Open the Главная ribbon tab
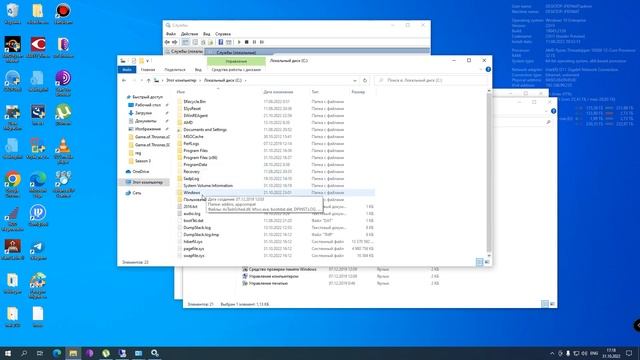 pyautogui.click(x=148, y=70)
